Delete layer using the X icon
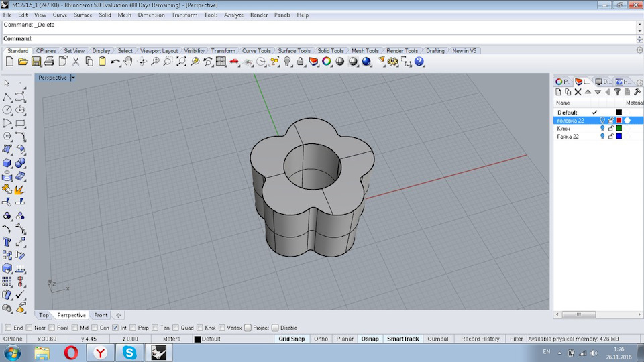Image resolution: width=644 pixels, height=362 pixels. 578,92
